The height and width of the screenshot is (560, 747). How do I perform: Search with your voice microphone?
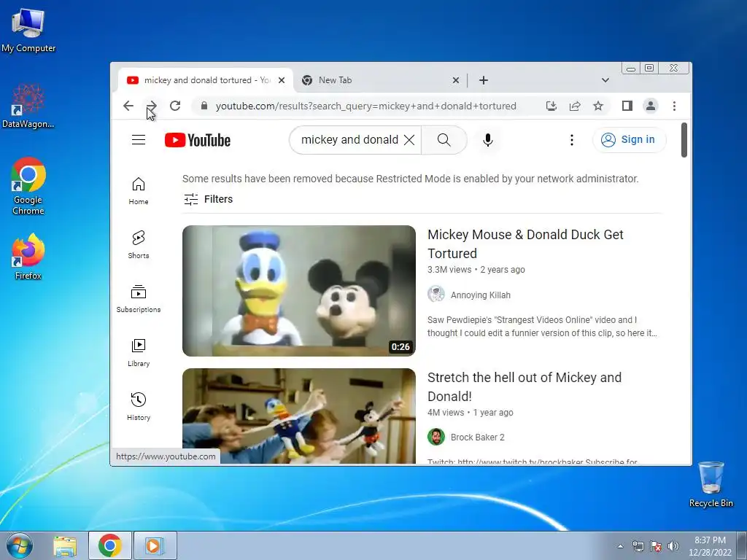(488, 139)
